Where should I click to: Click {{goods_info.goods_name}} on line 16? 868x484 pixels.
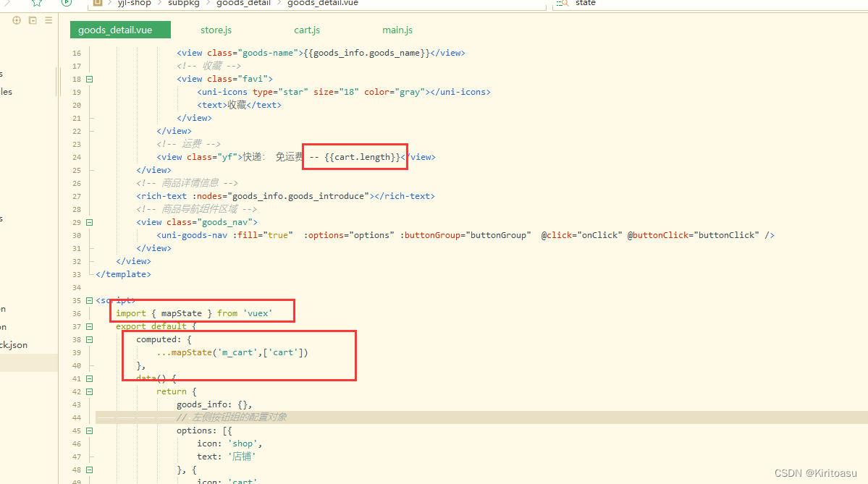click(366, 53)
